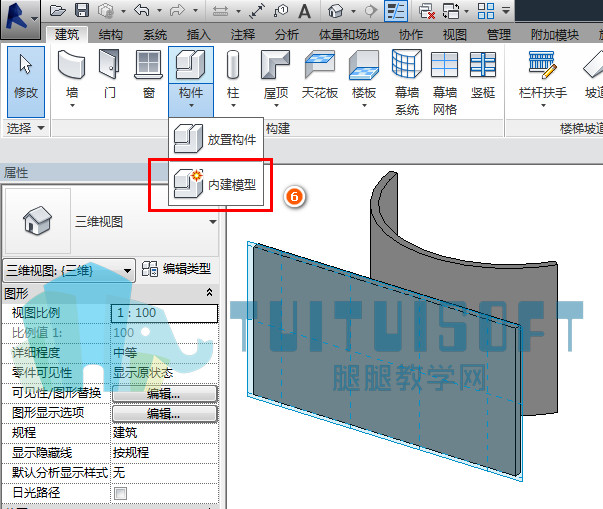Choose the Tag by category icon
This screenshot has width=603, height=509.
click(281, 10)
